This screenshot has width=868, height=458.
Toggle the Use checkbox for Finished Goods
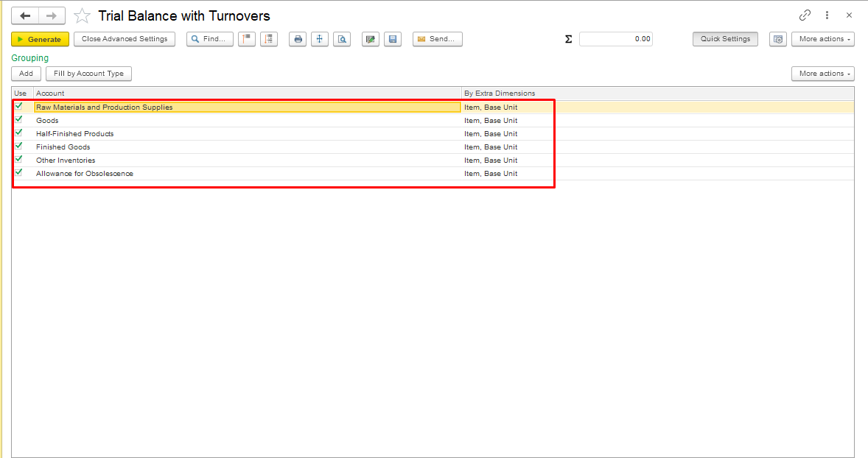click(x=19, y=147)
